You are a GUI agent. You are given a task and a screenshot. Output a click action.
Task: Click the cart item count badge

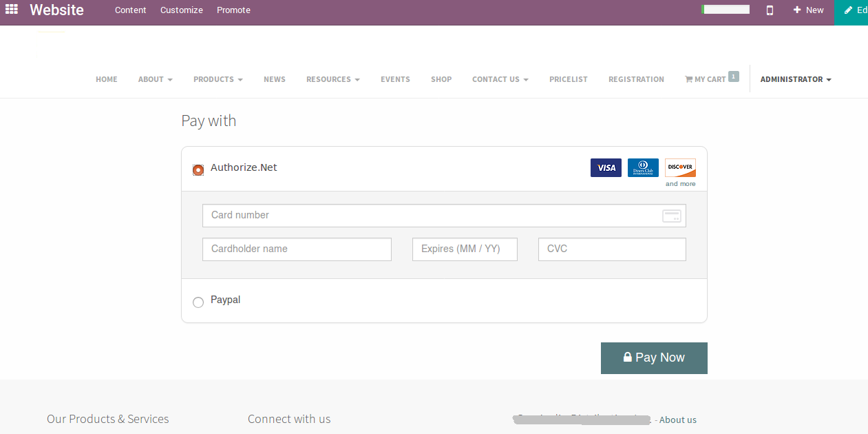(x=734, y=76)
